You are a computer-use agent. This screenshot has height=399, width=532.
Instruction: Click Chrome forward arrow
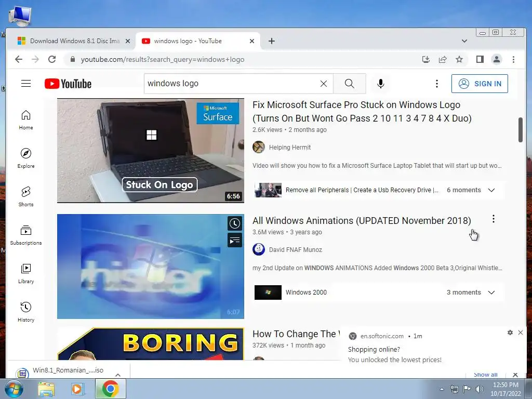tap(35, 59)
